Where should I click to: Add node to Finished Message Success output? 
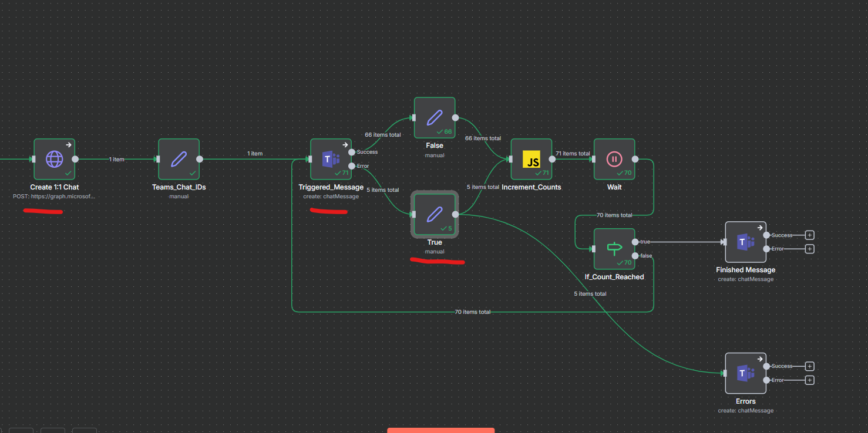tap(810, 235)
